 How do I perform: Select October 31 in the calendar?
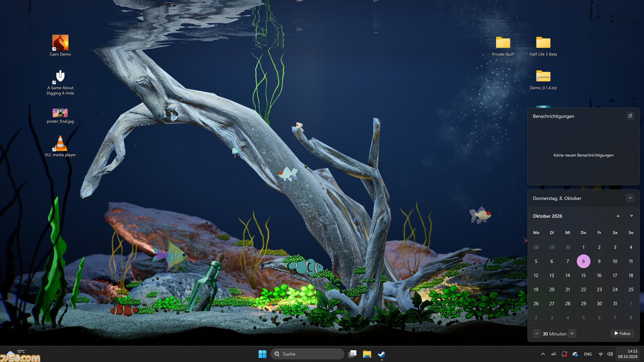[615, 303]
